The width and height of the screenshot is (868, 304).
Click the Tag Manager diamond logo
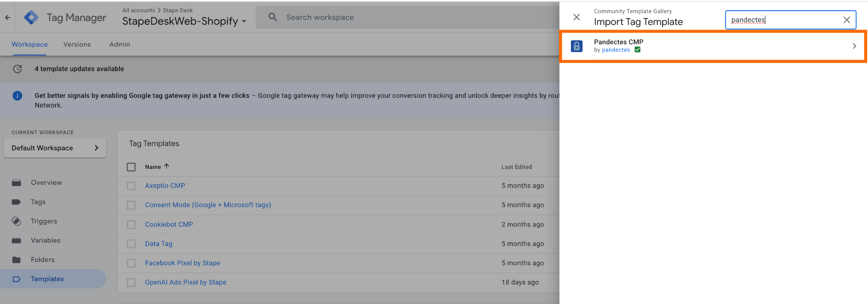point(31,17)
